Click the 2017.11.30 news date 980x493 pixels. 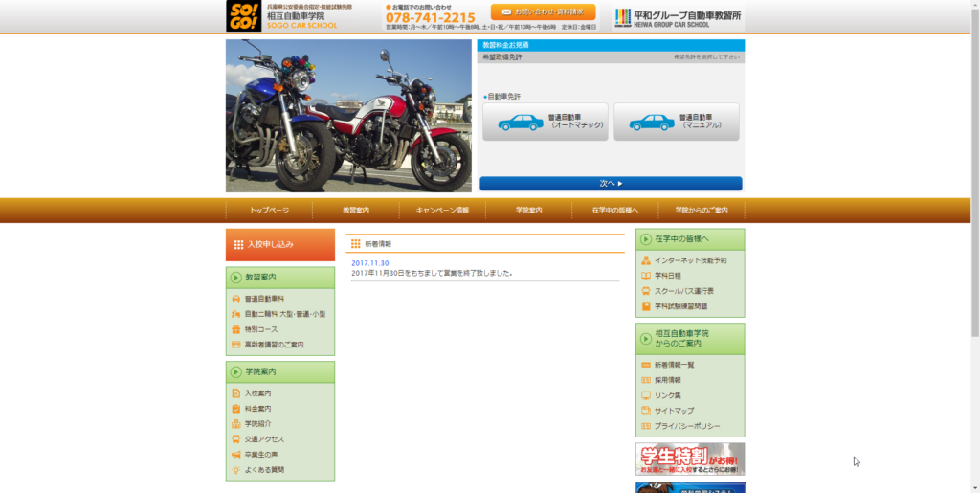point(370,263)
